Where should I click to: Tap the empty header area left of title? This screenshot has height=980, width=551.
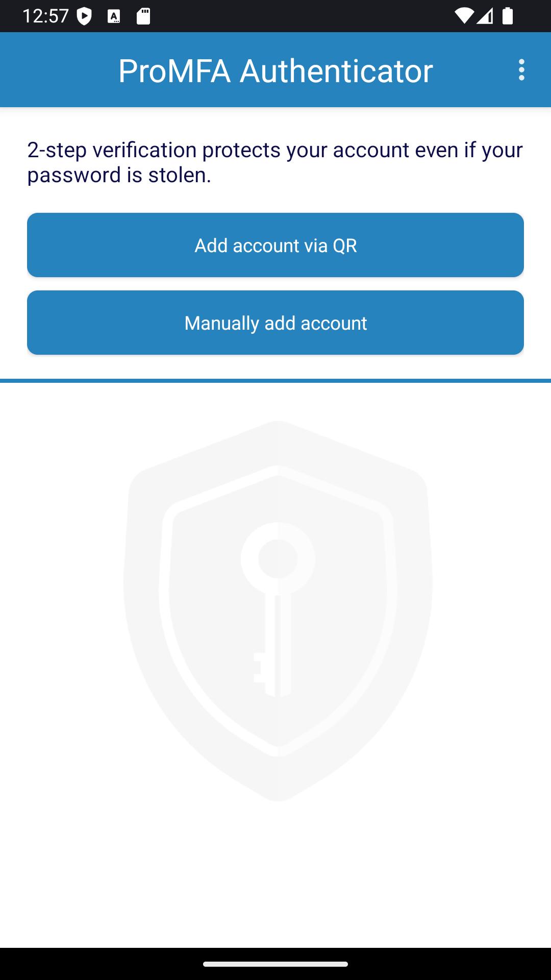point(59,70)
